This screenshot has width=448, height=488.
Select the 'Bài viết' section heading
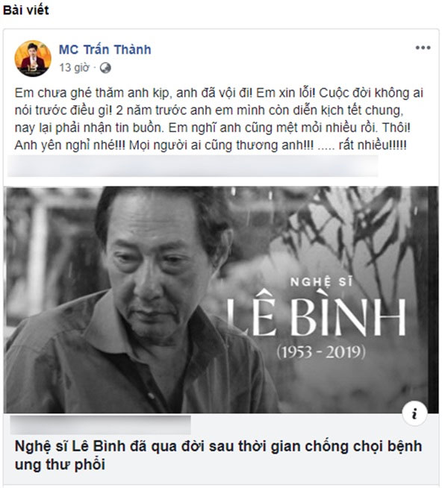[26, 10]
